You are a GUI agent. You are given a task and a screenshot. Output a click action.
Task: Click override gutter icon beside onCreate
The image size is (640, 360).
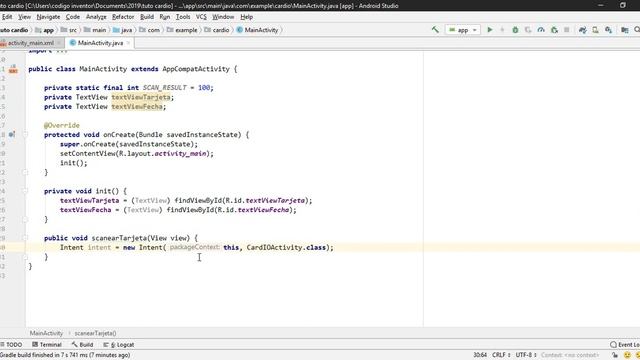pyautogui.click(x=12, y=134)
